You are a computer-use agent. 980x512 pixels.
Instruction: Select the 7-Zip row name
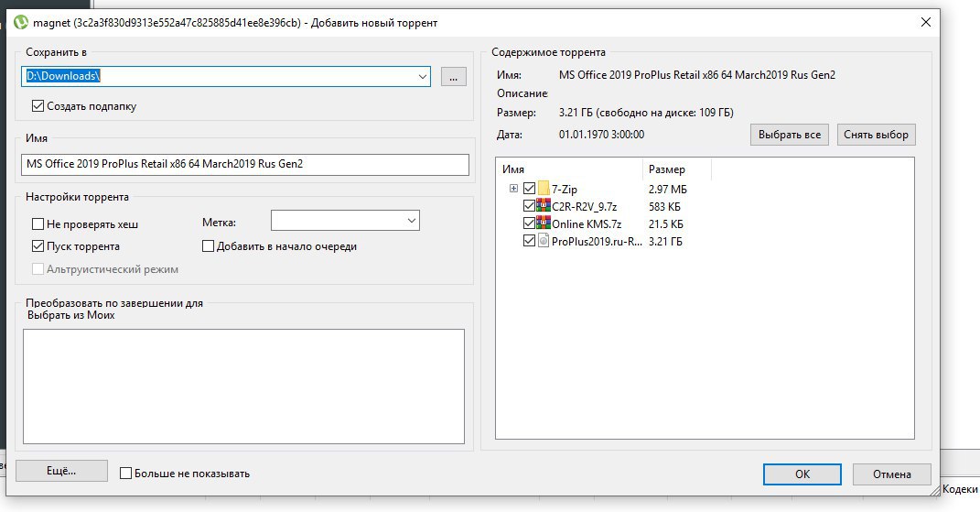click(565, 189)
